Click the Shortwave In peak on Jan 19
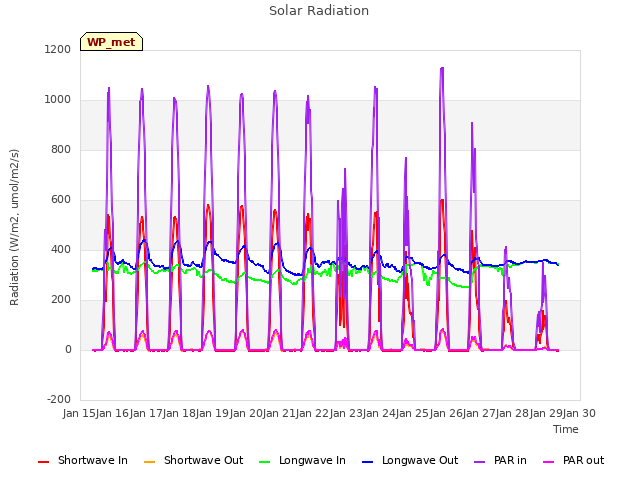Screen dimensions: 640x480 coord(208,205)
